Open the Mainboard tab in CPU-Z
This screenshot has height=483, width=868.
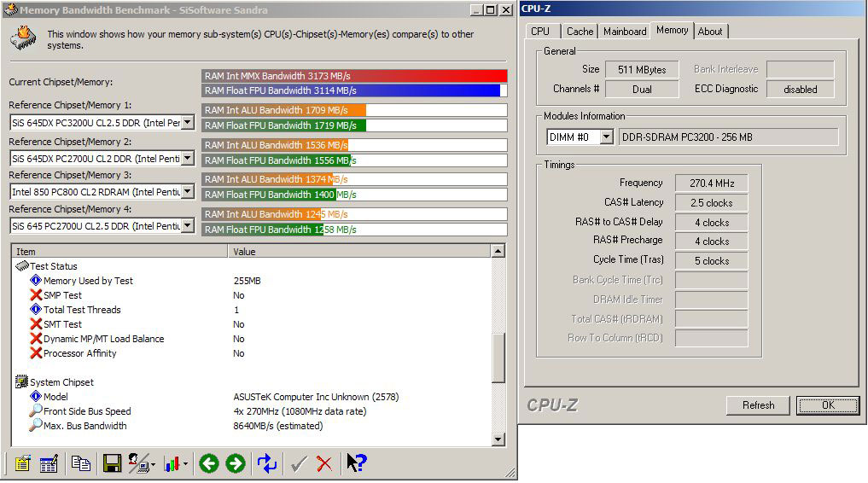click(625, 32)
